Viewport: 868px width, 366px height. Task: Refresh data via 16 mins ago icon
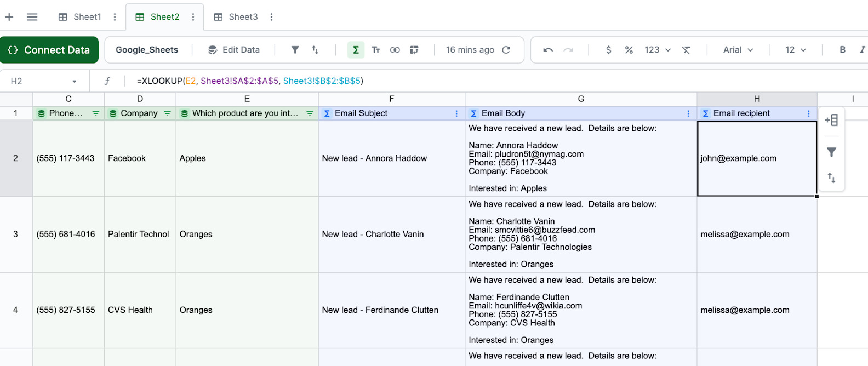pos(506,50)
